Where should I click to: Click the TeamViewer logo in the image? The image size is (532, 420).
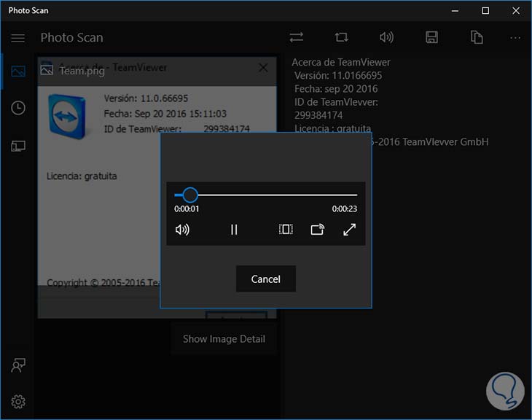66,117
